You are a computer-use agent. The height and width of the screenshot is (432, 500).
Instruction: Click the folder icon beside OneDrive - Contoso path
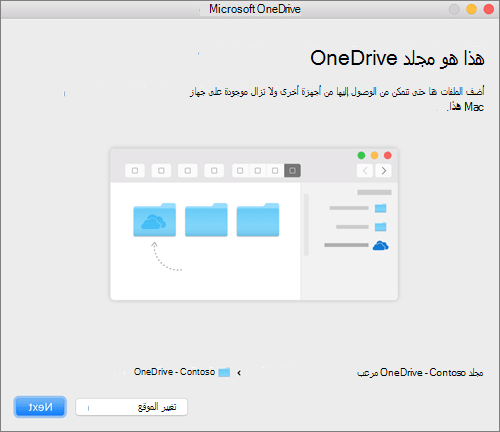click(224, 372)
